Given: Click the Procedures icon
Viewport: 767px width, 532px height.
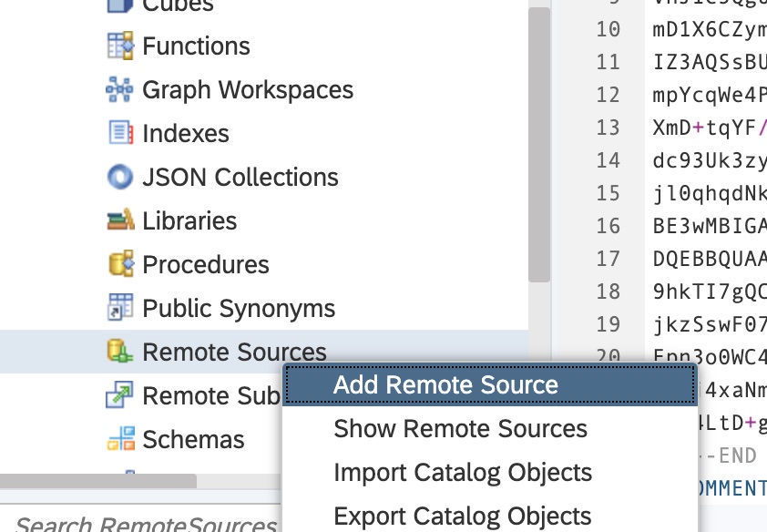Looking at the screenshot, I should point(120,264).
